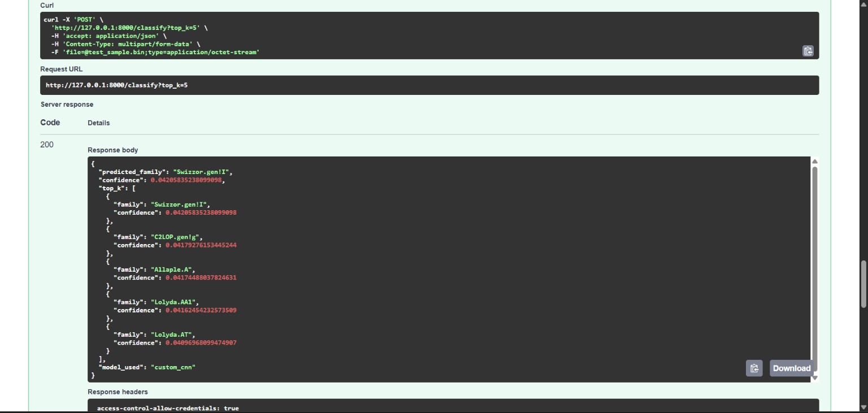Image resolution: width=868 pixels, height=413 pixels.
Task: Click the file=@test_sample.bin curl line
Action: [155, 52]
